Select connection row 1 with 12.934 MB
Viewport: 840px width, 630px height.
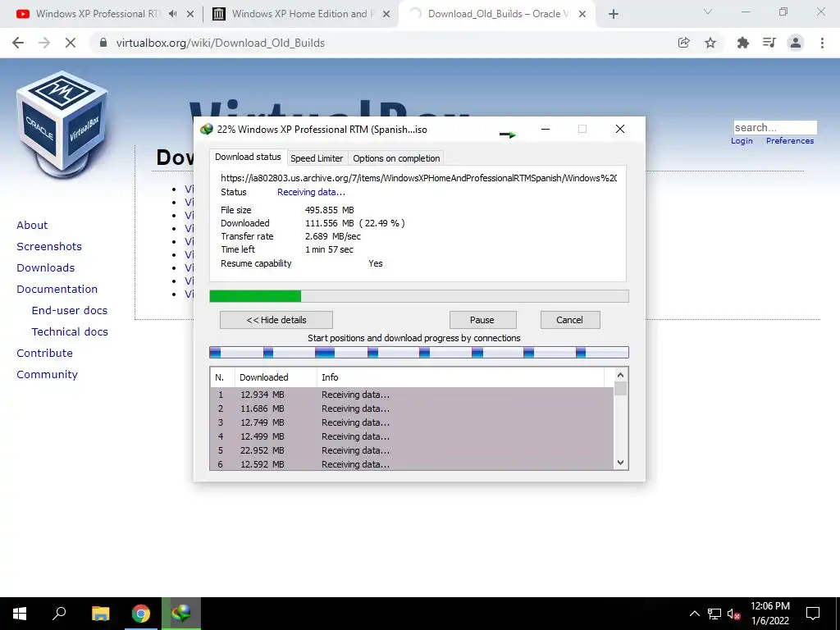click(x=412, y=395)
